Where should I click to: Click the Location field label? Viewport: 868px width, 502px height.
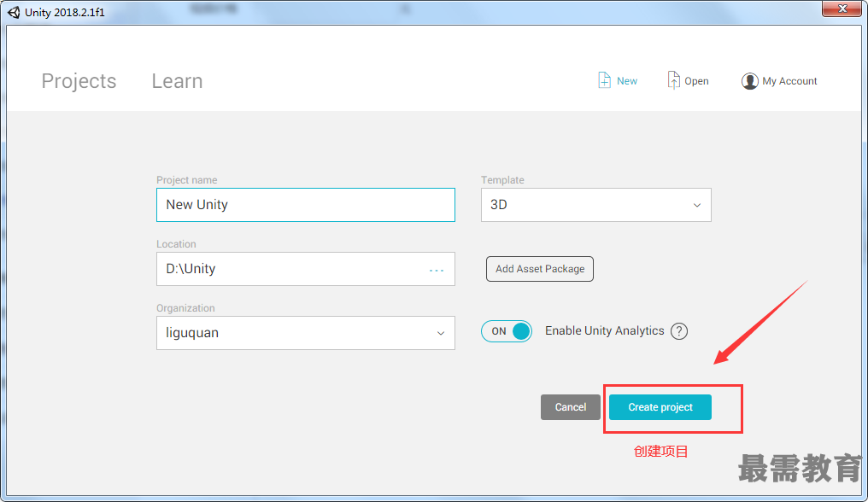pos(176,244)
